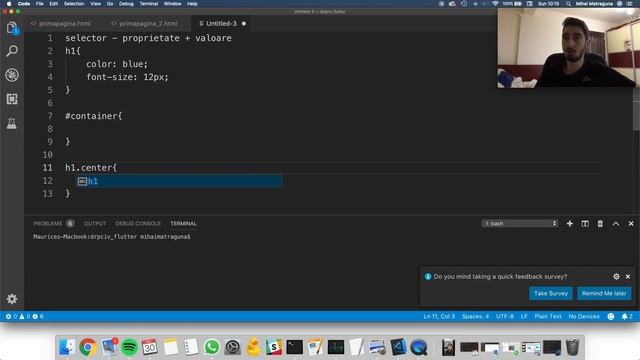Image resolution: width=640 pixels, height=360 pixels.
Task: Close the terminal panel
Action: 631,224
